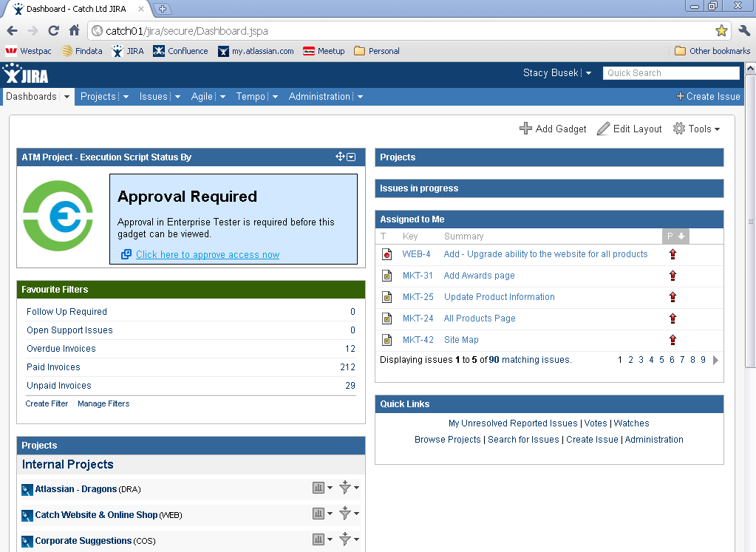Screen dimensions: 756x552
Task: Open the Dashboards dropdown arrow
Action: point(67,97)
